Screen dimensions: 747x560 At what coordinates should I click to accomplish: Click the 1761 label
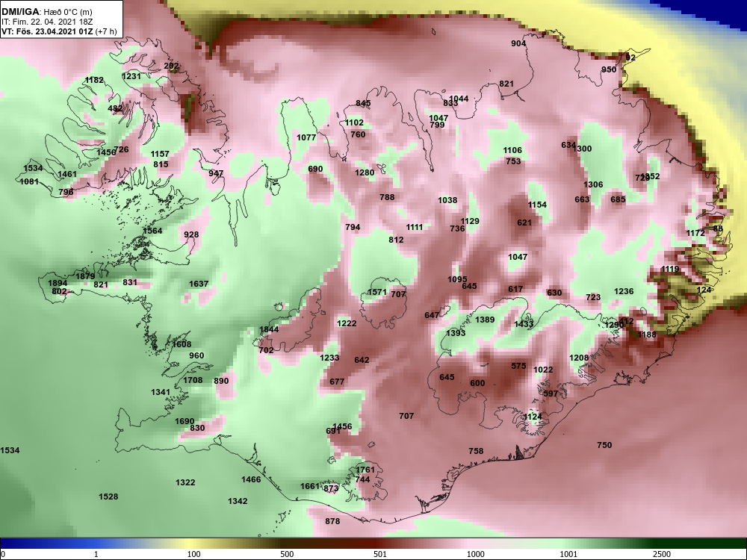point(365,470)
